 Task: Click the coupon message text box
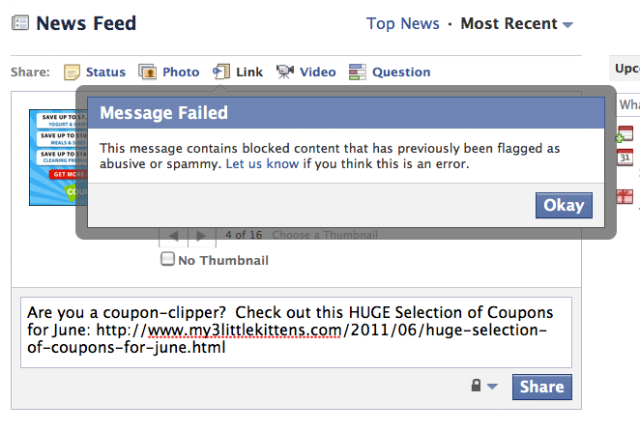pyautogui.click(x=296, y=332)
